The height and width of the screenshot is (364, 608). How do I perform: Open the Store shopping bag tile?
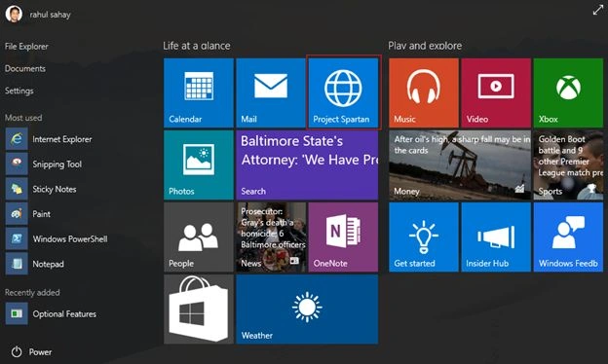[199, 309]
